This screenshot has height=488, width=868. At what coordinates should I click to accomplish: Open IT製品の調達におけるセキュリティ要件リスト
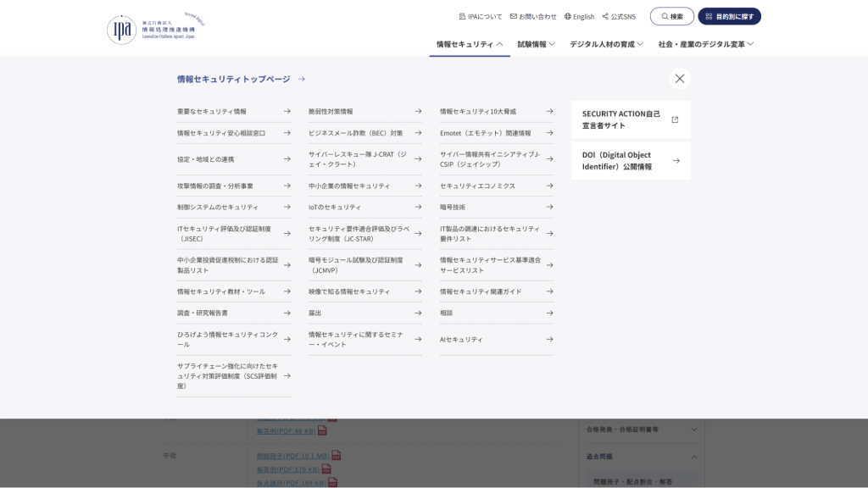[497, 234]
